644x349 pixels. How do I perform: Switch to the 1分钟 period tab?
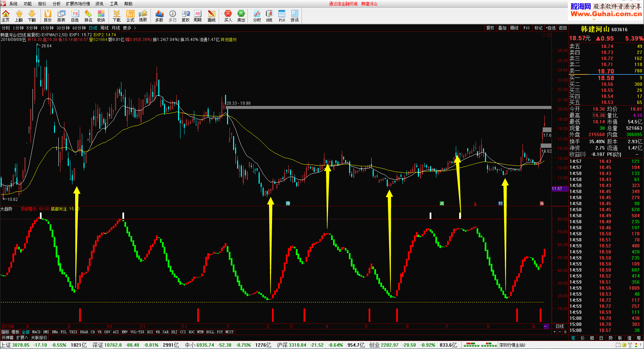click(x=18, y=28)
